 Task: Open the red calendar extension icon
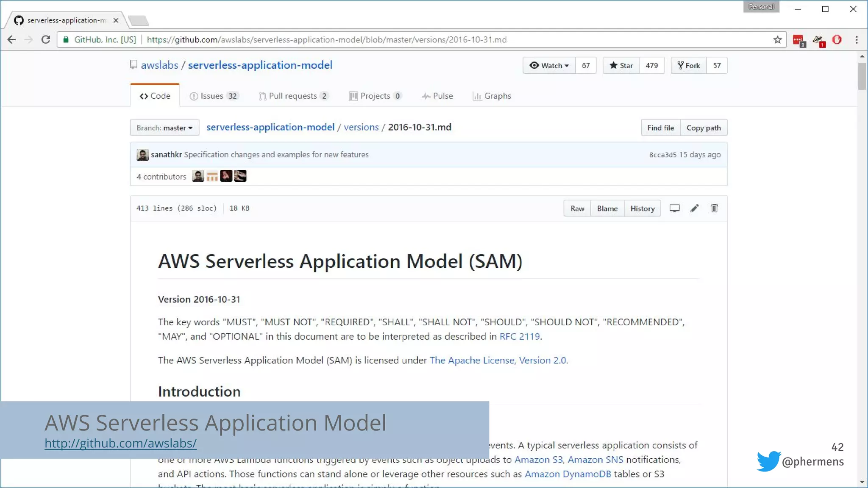point(798,40)
